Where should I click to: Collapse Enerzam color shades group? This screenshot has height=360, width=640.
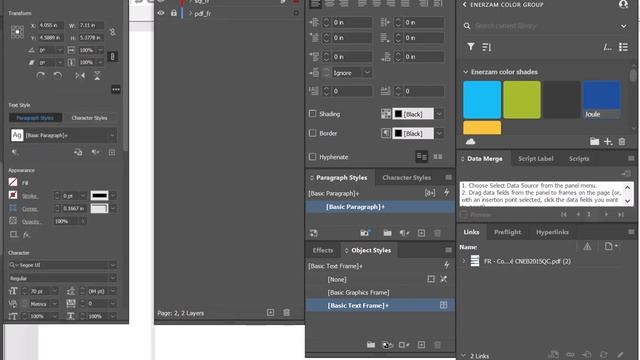click(x=465, y=72)
